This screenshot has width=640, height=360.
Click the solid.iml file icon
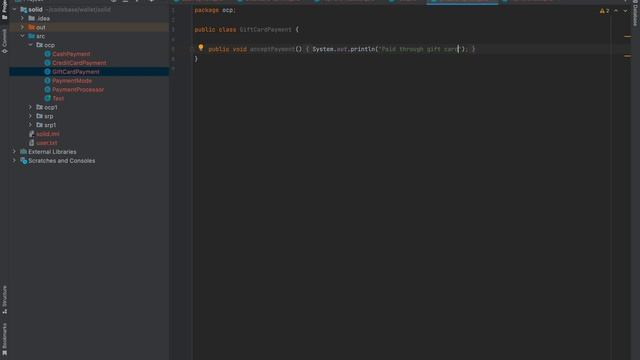[31, 134]
